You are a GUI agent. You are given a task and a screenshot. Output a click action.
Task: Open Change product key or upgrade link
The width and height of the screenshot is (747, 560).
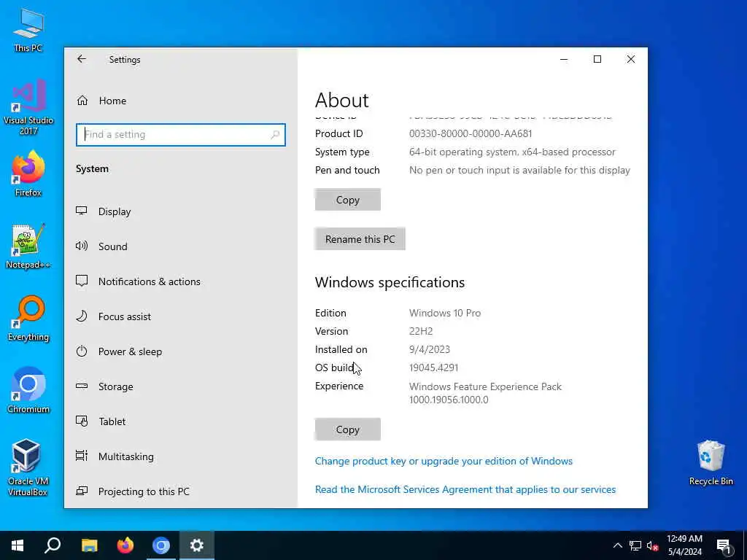point(444,461)
